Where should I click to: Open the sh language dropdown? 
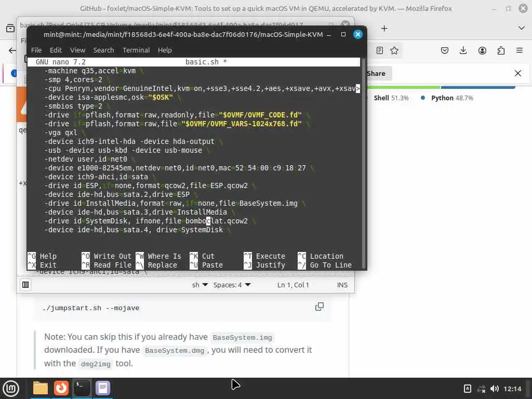[x=200, y=285]
